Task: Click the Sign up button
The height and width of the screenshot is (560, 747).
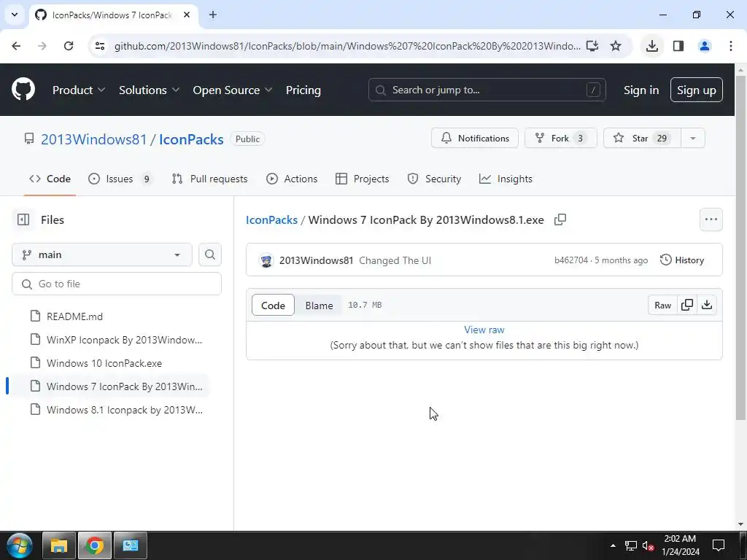Action: (696, 90)
